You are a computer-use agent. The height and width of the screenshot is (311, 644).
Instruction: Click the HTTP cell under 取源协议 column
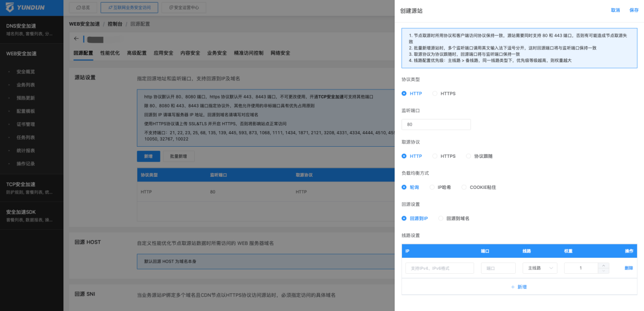pos(301,192)
